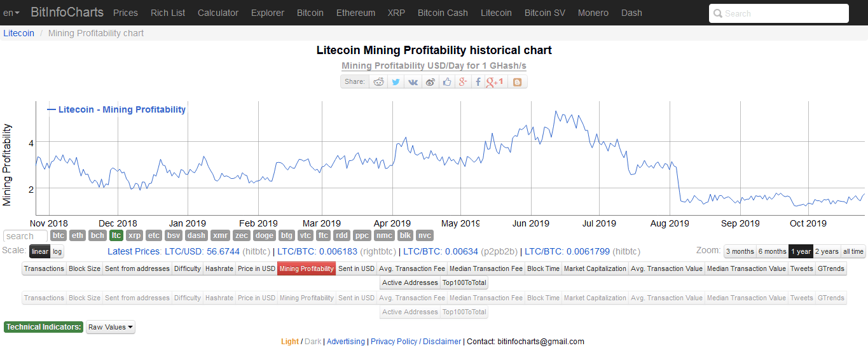
Task: Select the xrp coin tag
Action: [134, 235]
